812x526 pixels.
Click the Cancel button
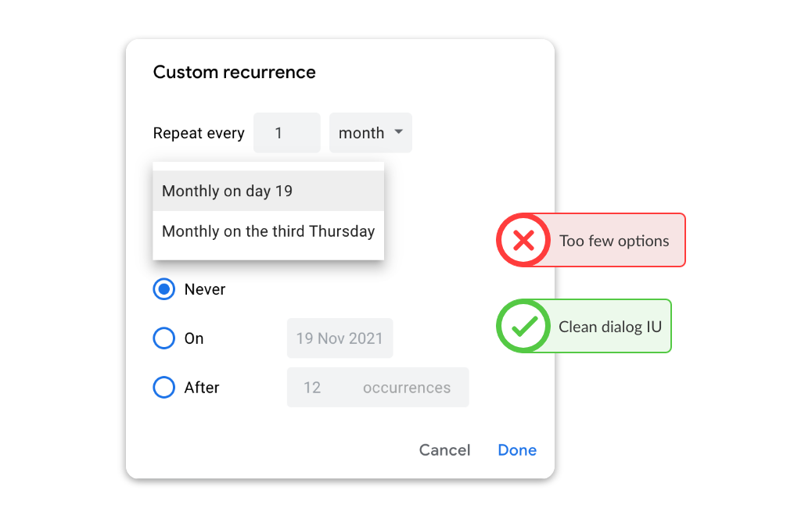coord(445,450)
